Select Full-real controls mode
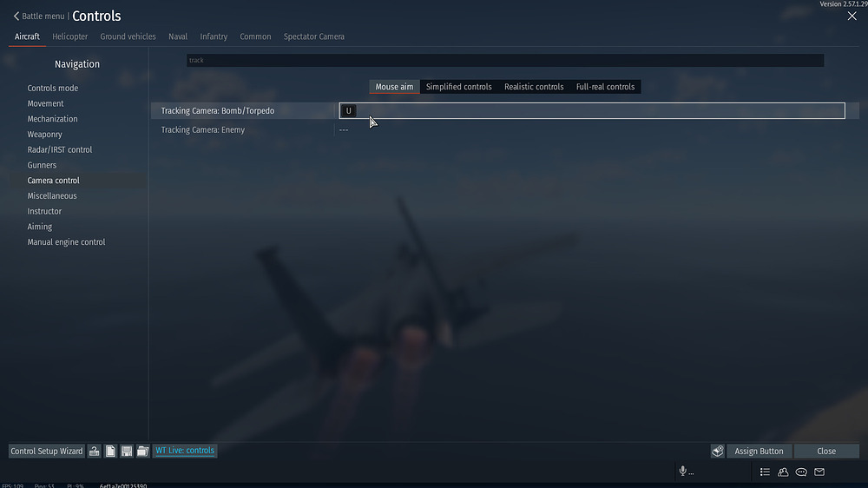 605,87
